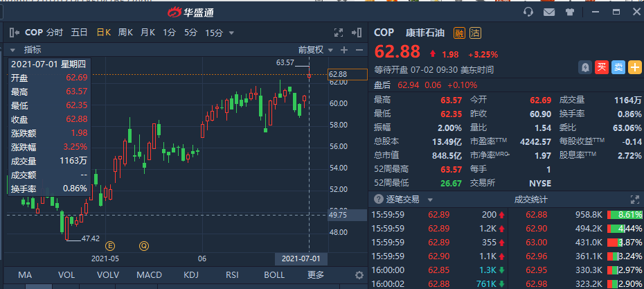Screen dimensions: 644x289
Task: Click 交易所 value NYSE
Action: tap(540, 183)
